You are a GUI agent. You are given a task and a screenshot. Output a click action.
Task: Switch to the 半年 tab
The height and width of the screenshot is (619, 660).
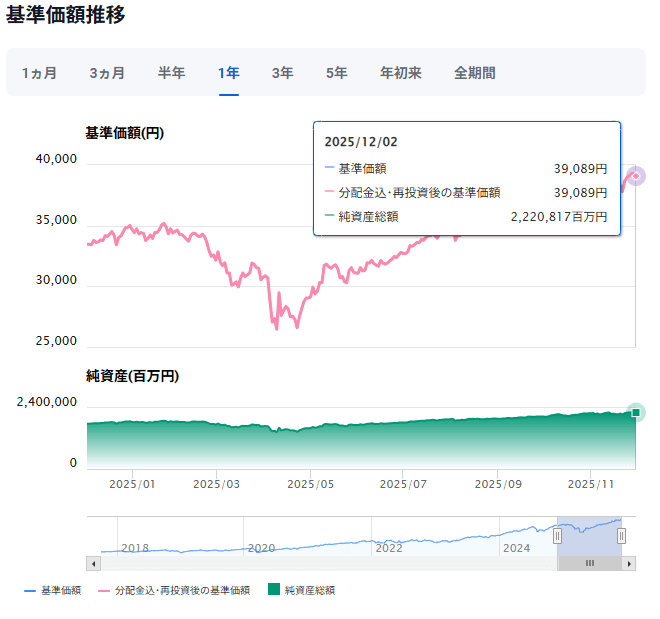coord(171,73)
